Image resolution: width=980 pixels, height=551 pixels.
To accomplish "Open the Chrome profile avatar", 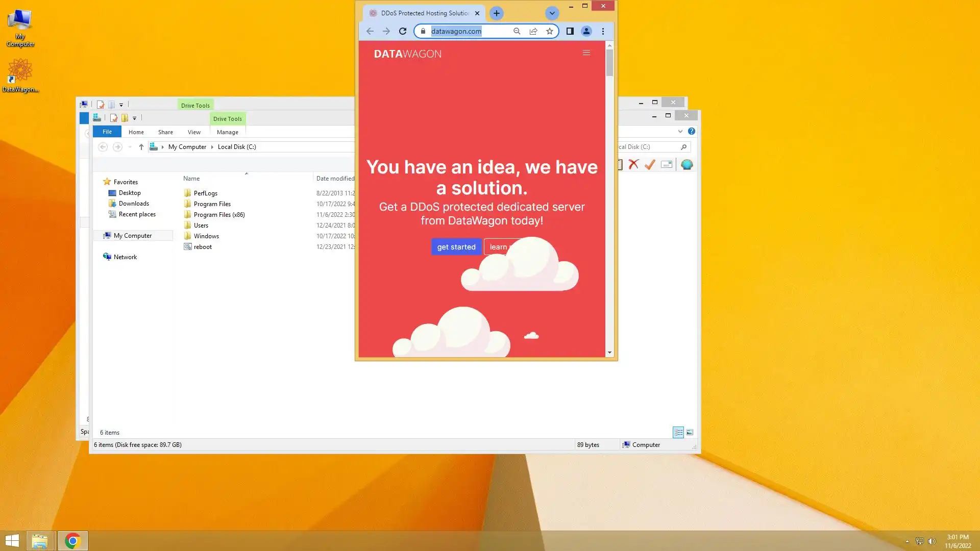I will coord(586,31).
